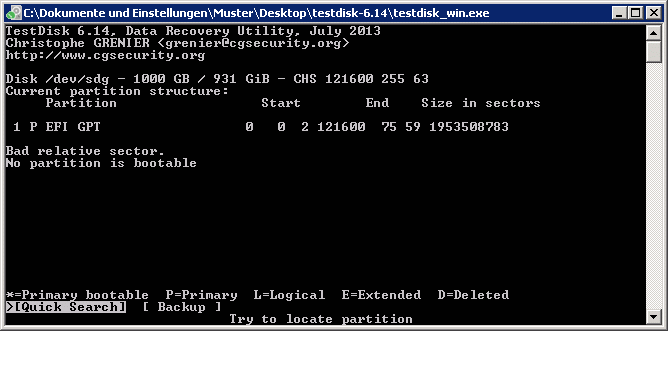Close the testdisk console window
Image resolution: width=668 pixels, height=384 pixels.
tap(654, 13)
